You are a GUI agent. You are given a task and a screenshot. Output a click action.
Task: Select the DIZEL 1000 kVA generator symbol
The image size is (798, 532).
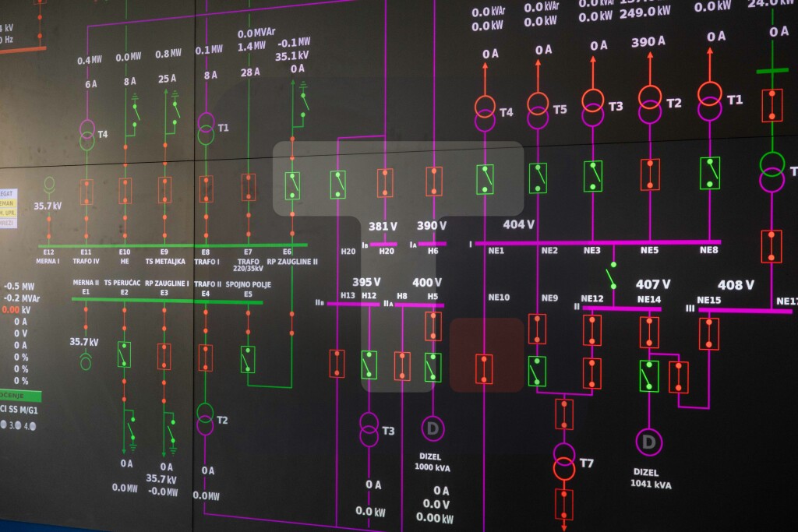pyautogui.click(x=433, y=428)
